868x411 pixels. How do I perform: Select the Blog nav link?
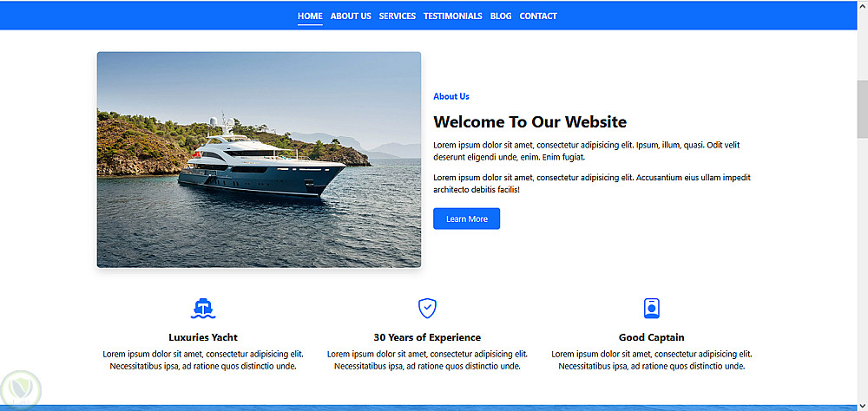(501, 16)
